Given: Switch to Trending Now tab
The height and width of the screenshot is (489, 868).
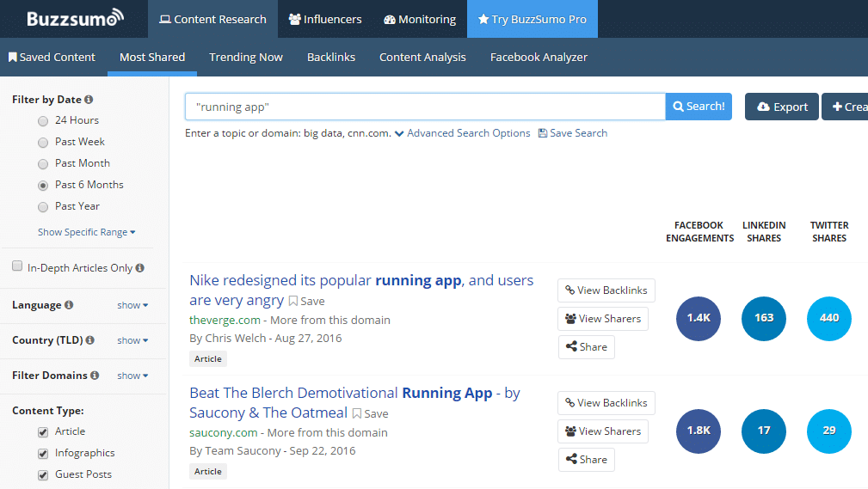Looking at the screenshot, I should pos(246,57).
